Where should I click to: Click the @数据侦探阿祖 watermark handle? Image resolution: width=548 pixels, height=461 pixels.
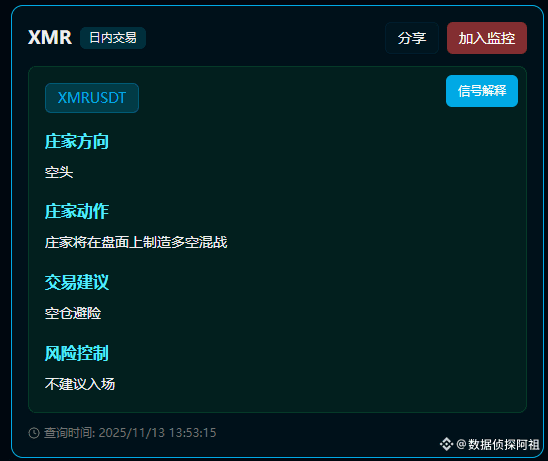tap(498, 445)
